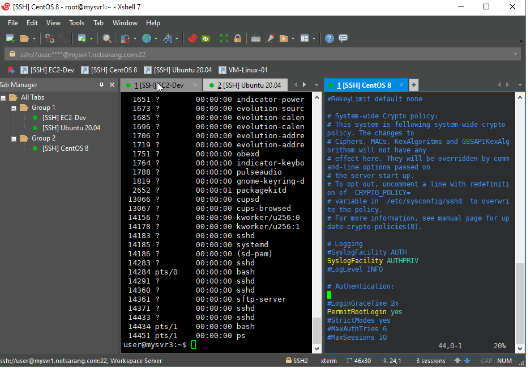
Task: Close the Tab Manager panel
Action: (112, 85)
